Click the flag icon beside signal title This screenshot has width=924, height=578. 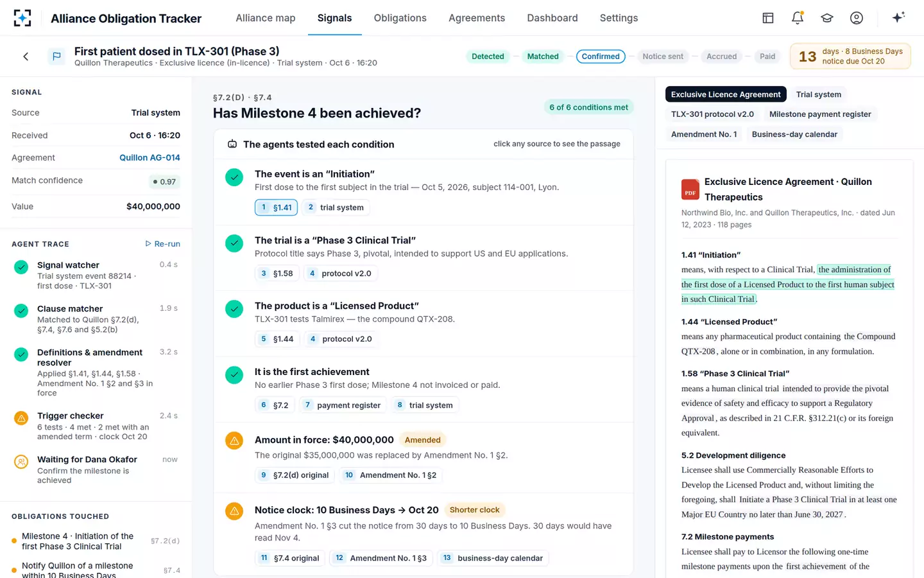[56, 57]
